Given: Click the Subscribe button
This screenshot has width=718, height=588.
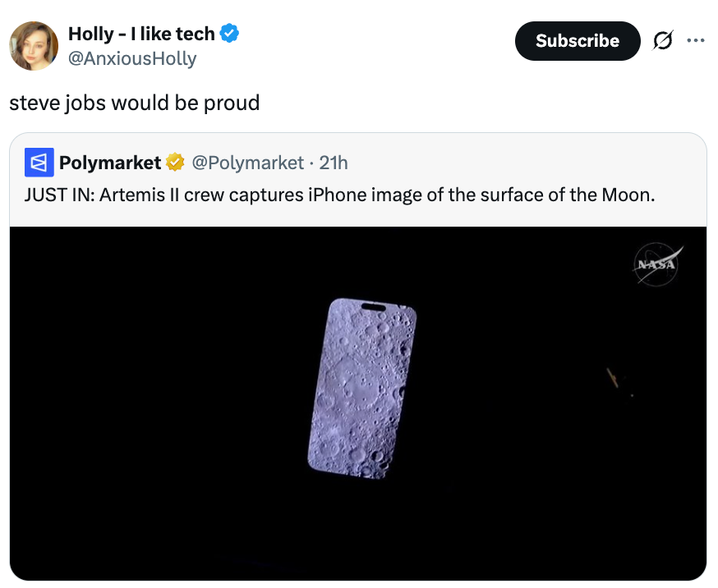Looking at the screenshot, I should 578,40.
